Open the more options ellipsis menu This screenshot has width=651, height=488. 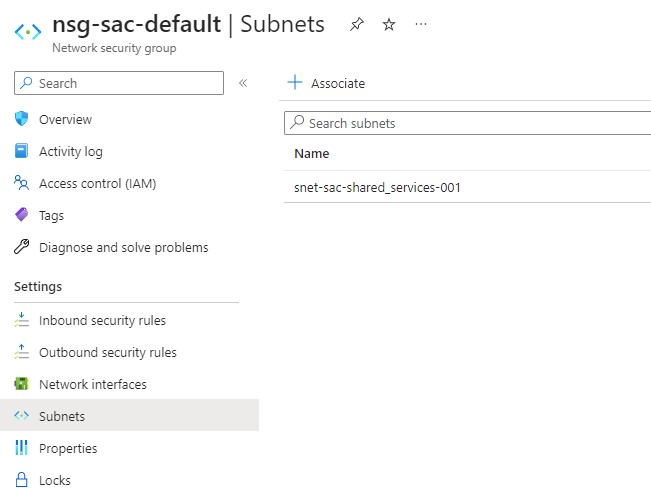pyautogui.click(x=421, y=25)
